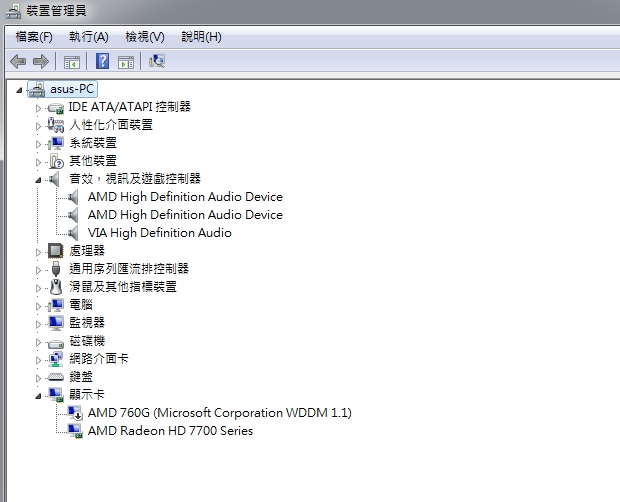Open the 說明(H) menu
Image resolution: width=620 pixels, height=502 pixels.
[x=201, y=37]
